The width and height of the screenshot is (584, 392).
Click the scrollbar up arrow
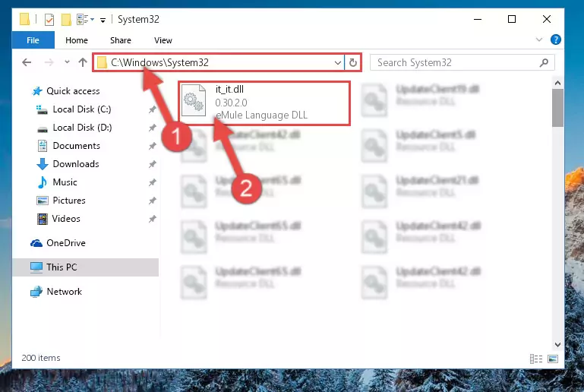557,83
